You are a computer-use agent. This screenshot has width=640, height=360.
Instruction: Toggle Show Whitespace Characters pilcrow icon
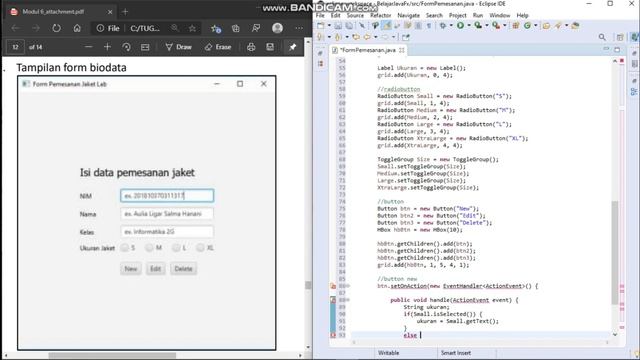click(x=429, y=26)
